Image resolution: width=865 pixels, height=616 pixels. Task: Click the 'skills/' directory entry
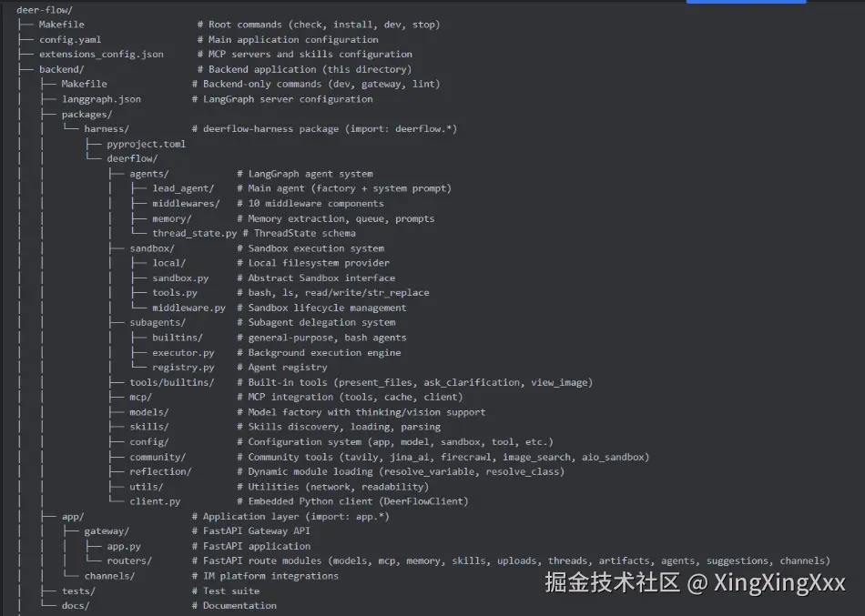pos(149,427)
